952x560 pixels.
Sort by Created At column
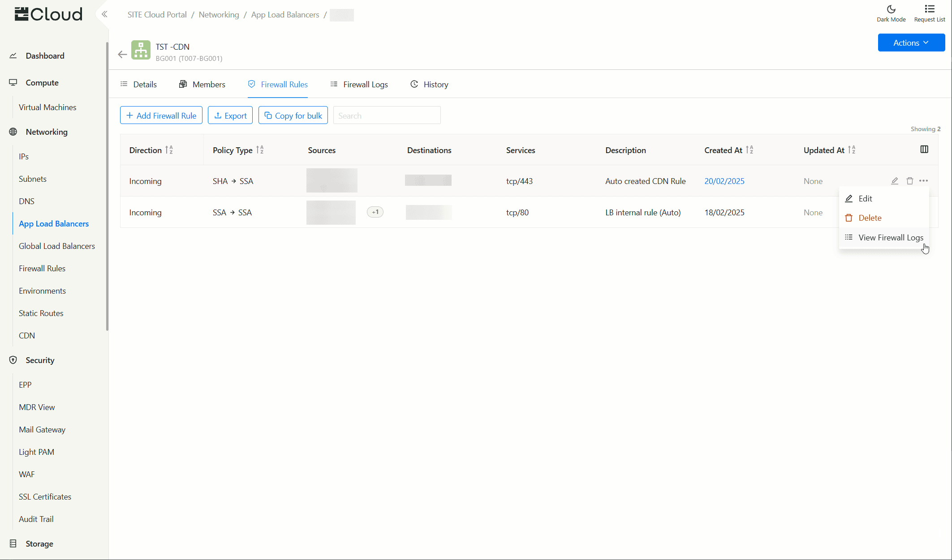750,150
